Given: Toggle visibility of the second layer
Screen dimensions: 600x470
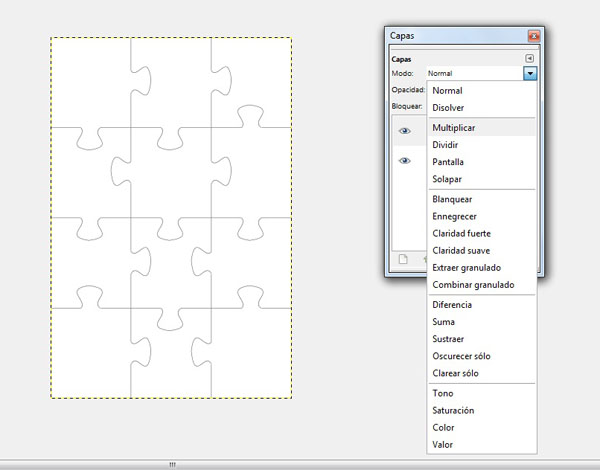Looking at the screenshot, I should click(x=404, y=161).
